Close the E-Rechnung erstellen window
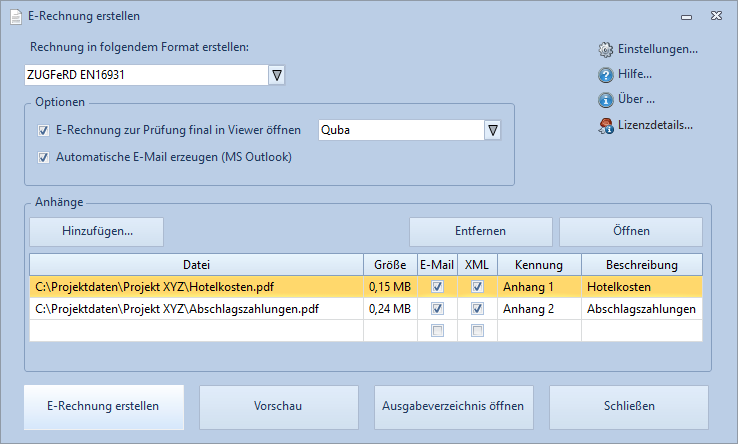 [x=716, y=16]
